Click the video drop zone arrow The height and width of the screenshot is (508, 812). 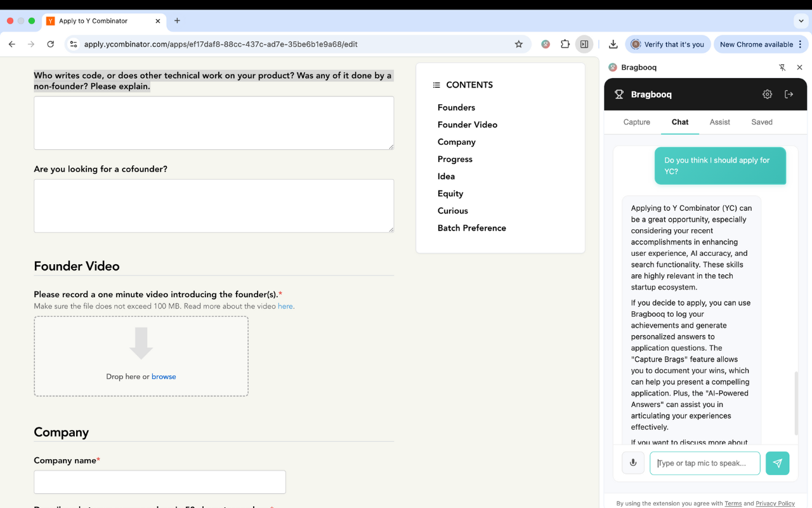pos(141,344)
